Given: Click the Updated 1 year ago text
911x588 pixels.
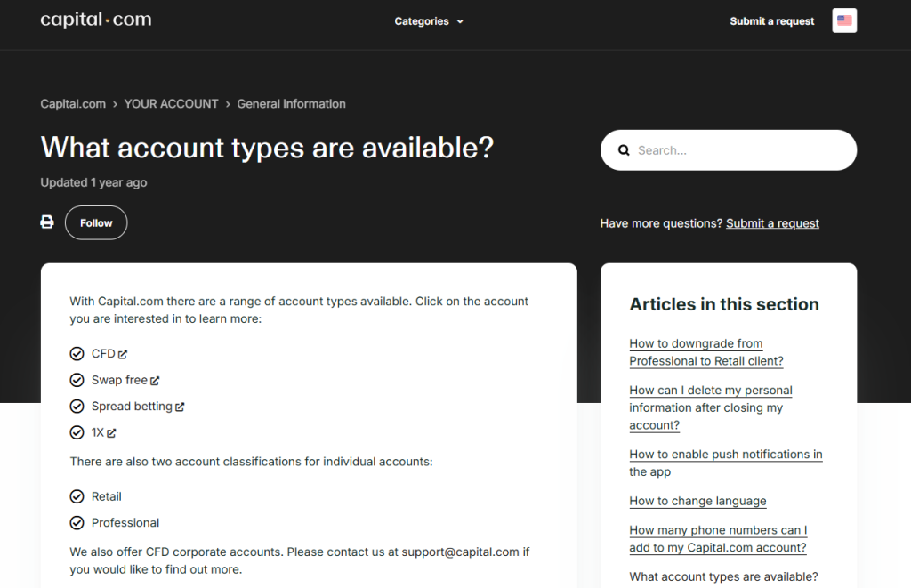Looking at the screenshot, I should tap(93, 182).
